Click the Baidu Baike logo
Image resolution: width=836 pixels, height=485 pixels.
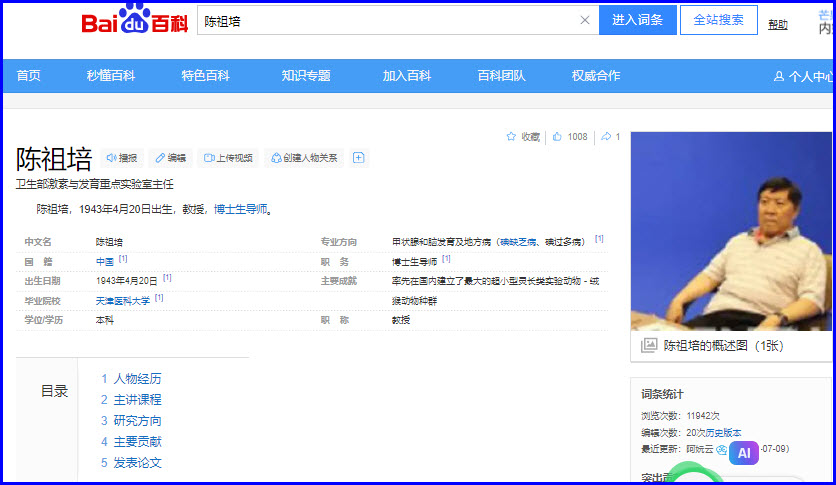pos(134,22)
